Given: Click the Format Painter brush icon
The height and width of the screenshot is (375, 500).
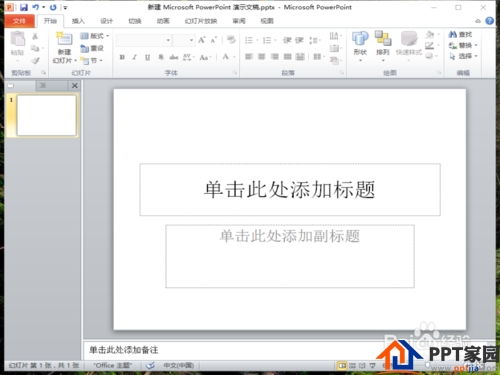Looking at the screenshot, I should [x=35, y=61].
